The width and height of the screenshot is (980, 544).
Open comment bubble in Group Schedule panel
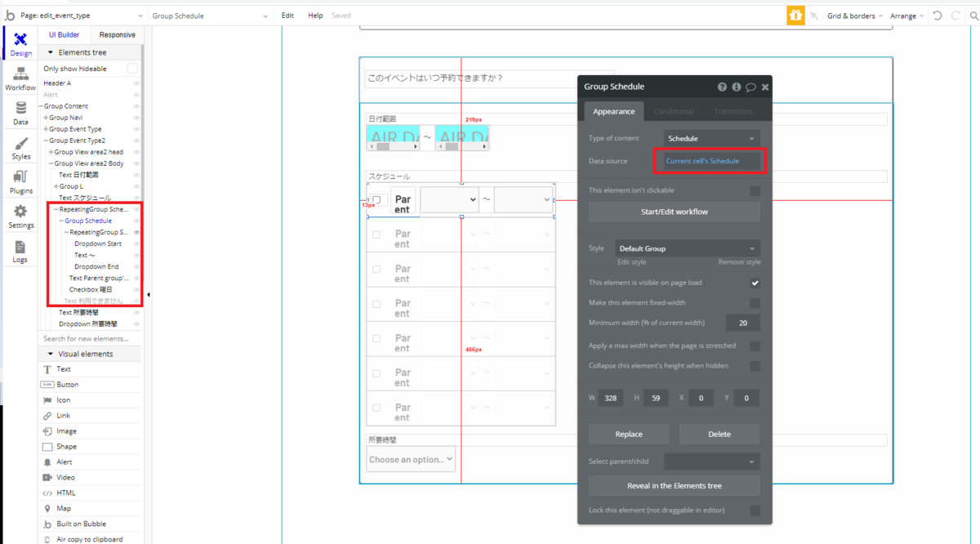pos(751,87)
